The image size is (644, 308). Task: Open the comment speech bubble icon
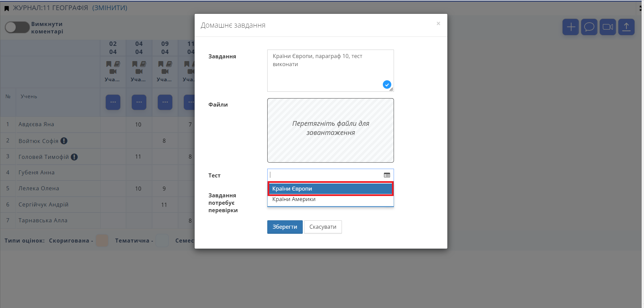coord(589,27)
